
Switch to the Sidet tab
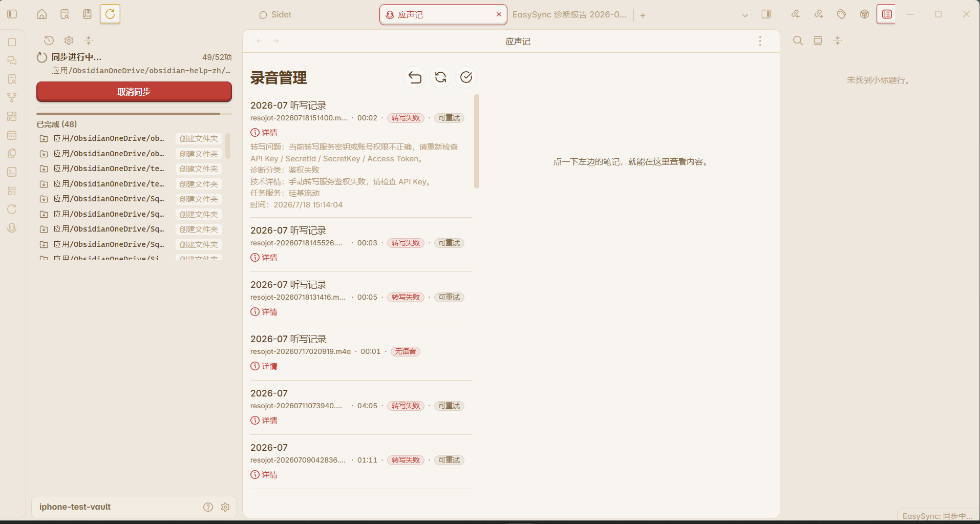tap(275, 15)
